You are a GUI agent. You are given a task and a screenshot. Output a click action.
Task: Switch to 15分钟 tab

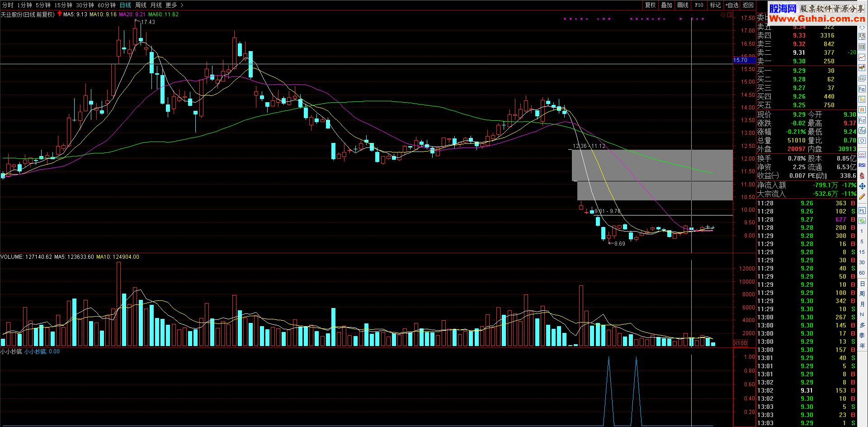tap(63, 5)
